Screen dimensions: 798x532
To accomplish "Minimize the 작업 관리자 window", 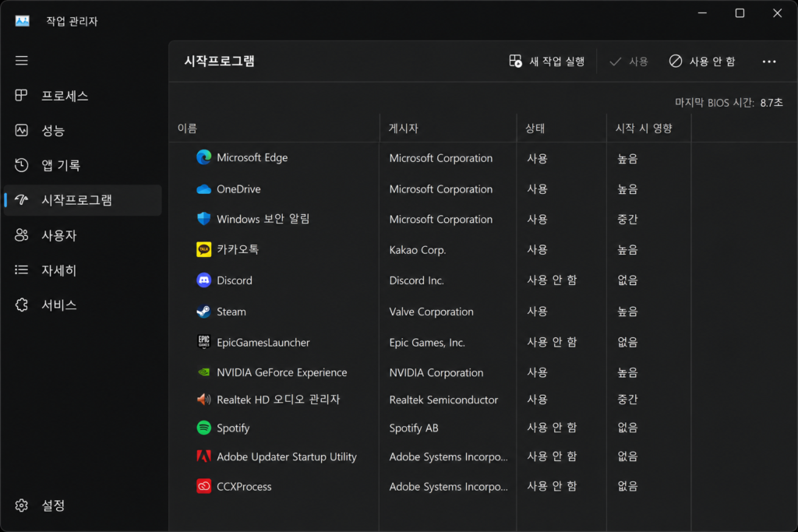I will pyautogui.click(x=702, y=13).
